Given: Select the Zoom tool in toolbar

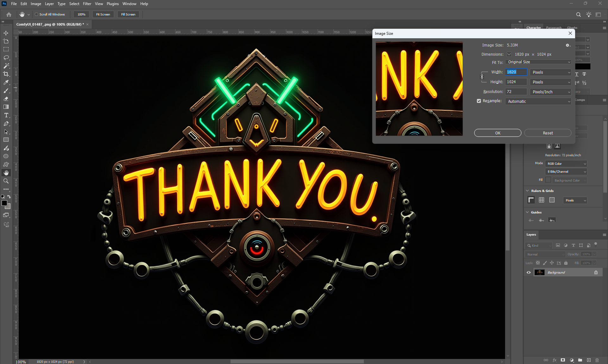Looking at the screenshot, I should [x=6, y=181].
